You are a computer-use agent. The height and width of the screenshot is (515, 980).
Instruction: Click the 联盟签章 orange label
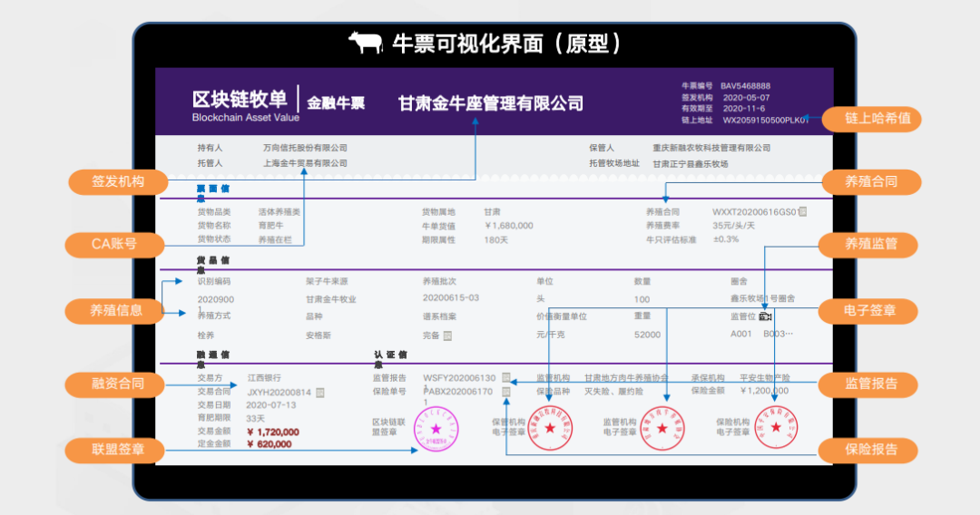114,450
